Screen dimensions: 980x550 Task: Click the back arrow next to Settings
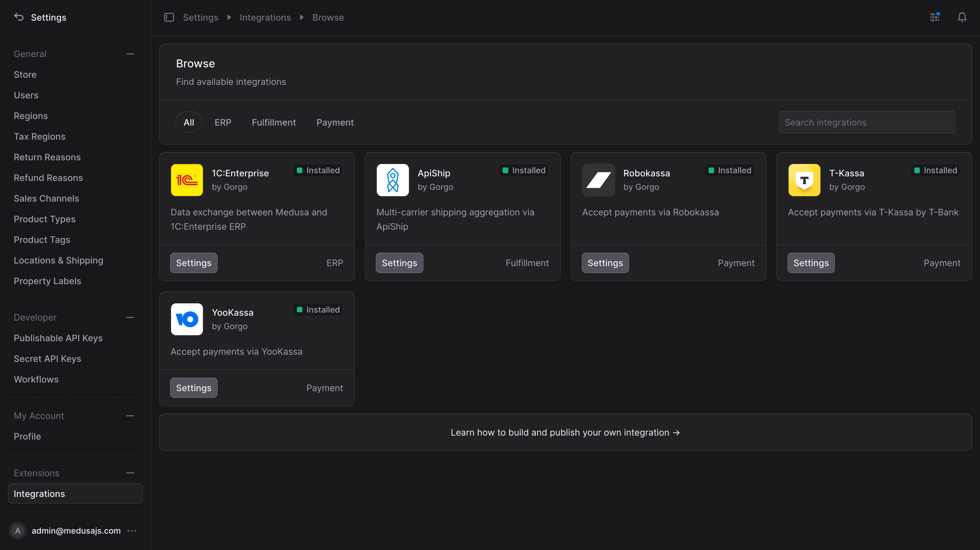click(19, 17)
